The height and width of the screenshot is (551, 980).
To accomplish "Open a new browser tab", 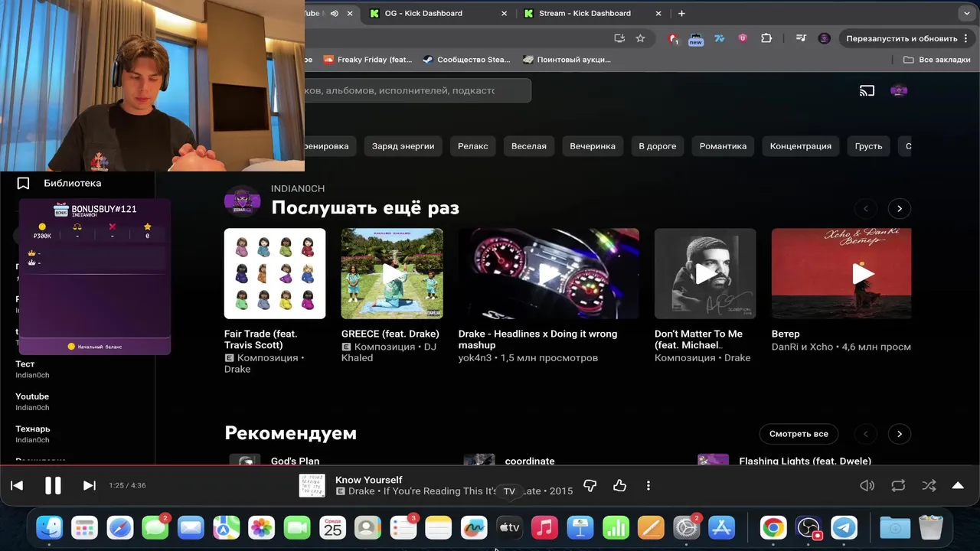I will point(681,13).
